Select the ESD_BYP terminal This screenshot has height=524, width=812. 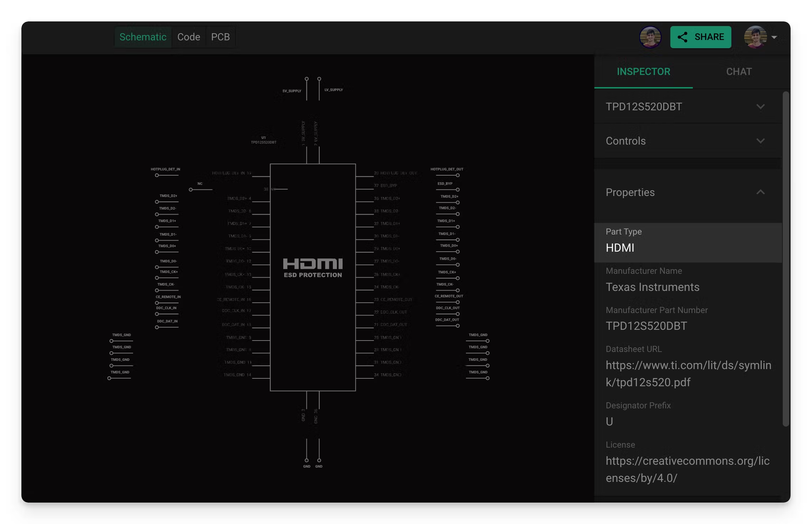point(447,187)
